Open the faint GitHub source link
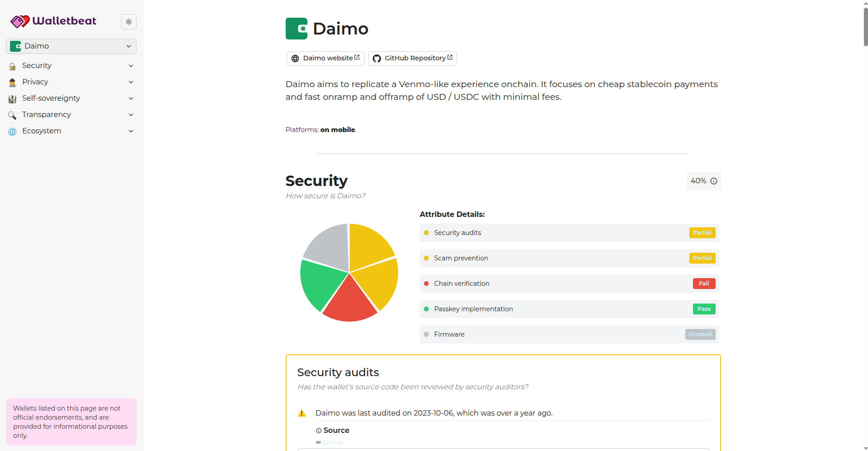 click(332, 442)
